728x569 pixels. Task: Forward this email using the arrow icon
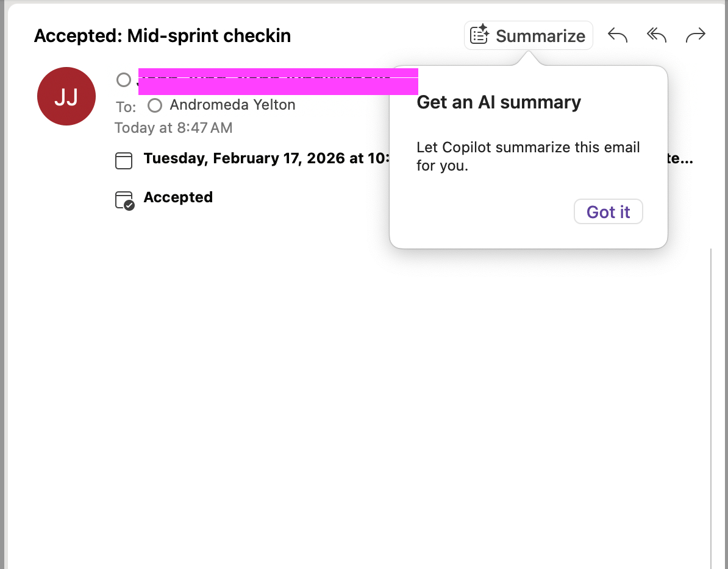(695, 36)
